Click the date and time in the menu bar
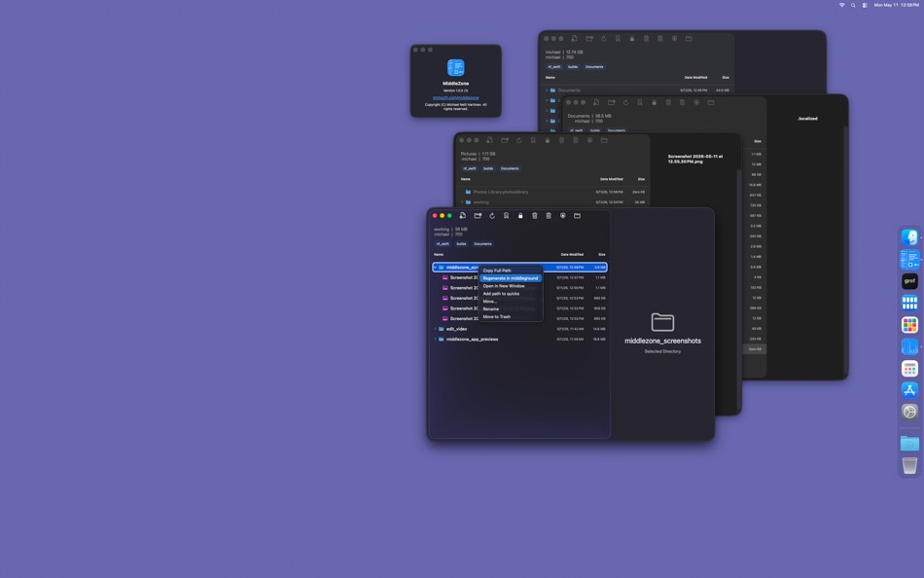The image size is (924, 578). pos(896,5)
